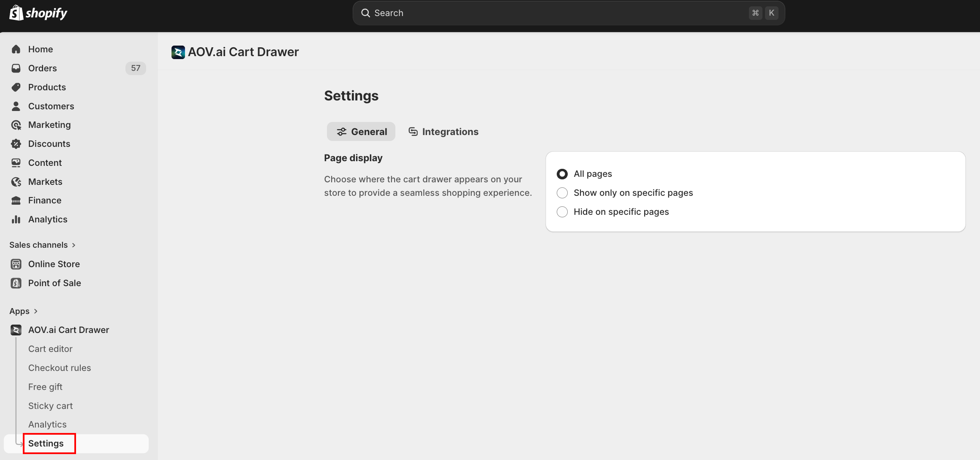Image resolution: width=980 pixels, height=460 pixels.
Task: Click the Point of Sale icon
Action: 16,283
